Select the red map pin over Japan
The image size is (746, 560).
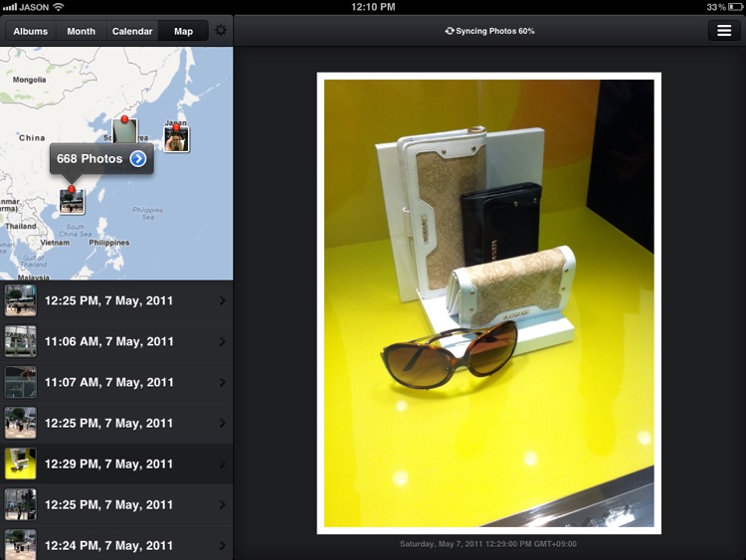(176, 127)
